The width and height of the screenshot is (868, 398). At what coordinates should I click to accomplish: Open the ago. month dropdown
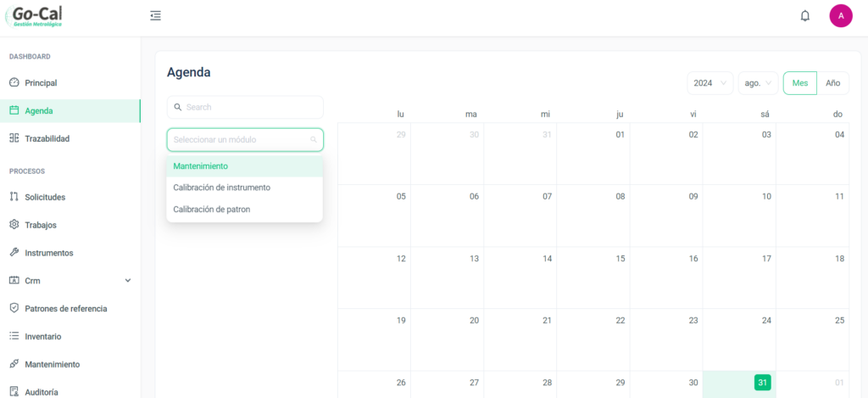pos(757,83)
